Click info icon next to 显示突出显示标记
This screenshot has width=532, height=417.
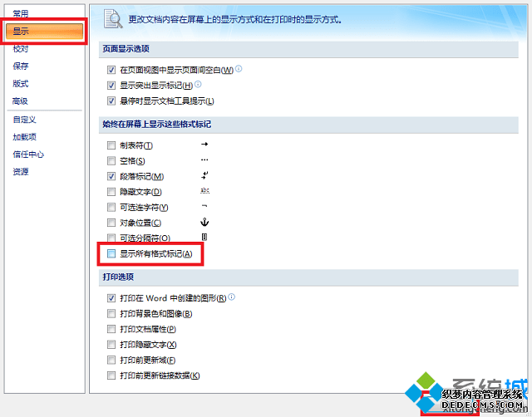(199, 85)
